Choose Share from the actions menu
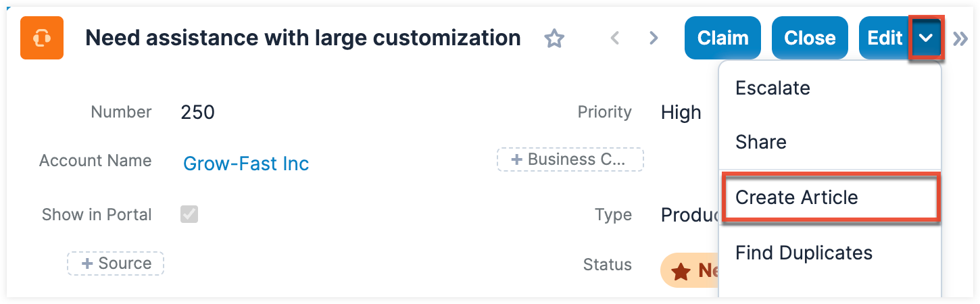 click(761, 143)
